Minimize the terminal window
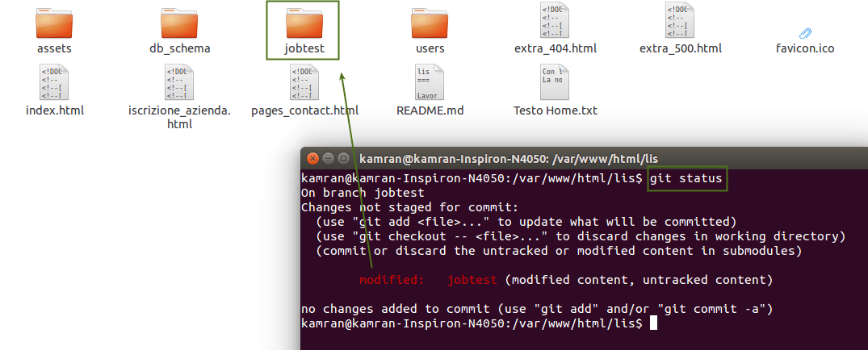This screenshot has width=868, height=350. [328, 158]
